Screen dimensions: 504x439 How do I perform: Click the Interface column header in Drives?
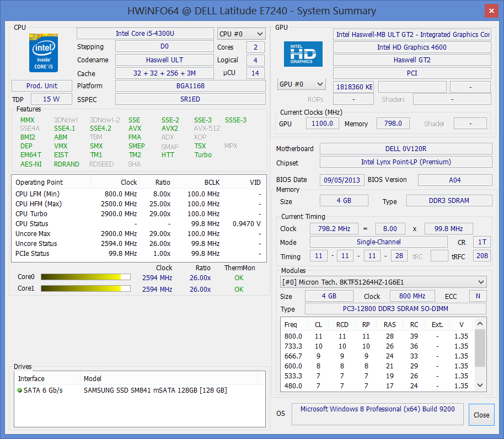pos(47,378)
